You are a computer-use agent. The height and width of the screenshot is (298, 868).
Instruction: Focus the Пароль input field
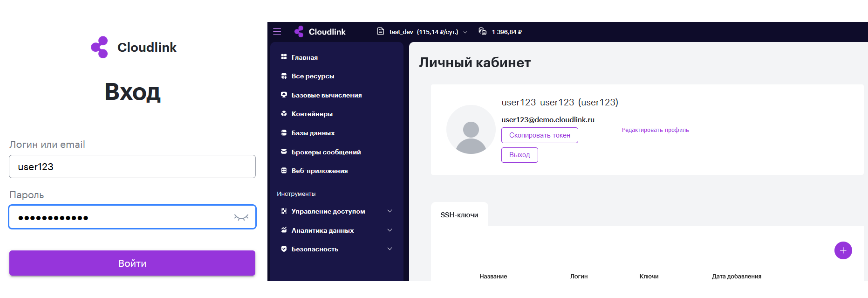tap(132, 217)
